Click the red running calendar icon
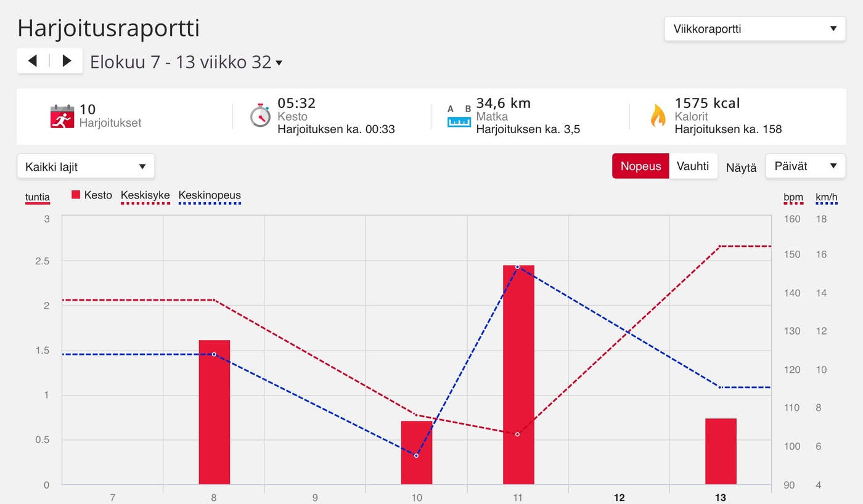This screenshot has width=863, height=504. tap(62, 116)
